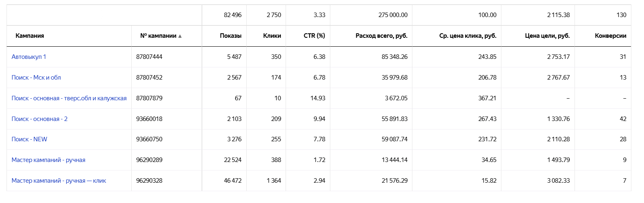Sort by the № кампании column header
This screenshot has height=203, width=644.
pyautogui.click(x=158, y=36)
